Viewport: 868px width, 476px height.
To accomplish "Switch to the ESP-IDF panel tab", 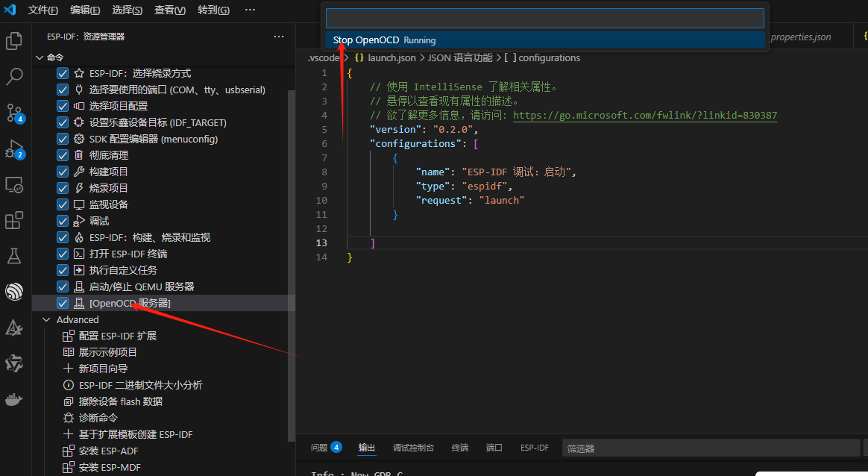I will pos(535,447).
